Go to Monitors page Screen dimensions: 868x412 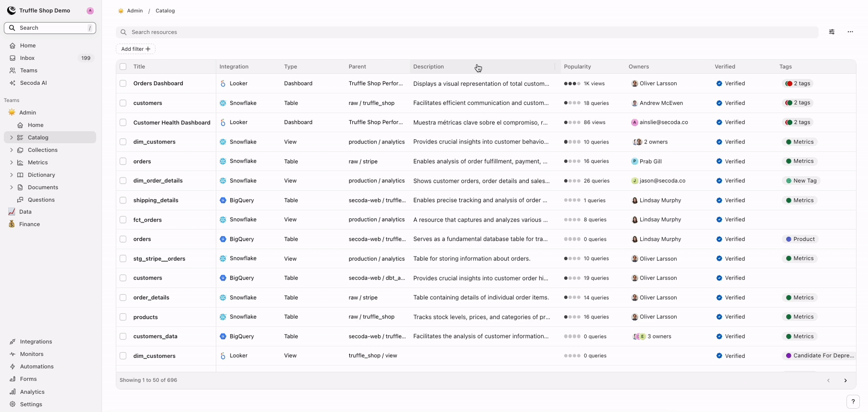tap(32, 354)
